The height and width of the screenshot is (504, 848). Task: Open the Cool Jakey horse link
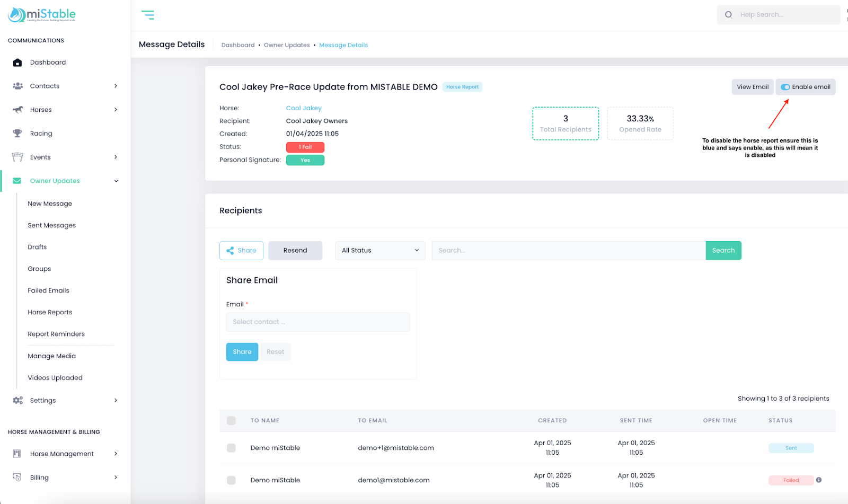coord(304,108)
